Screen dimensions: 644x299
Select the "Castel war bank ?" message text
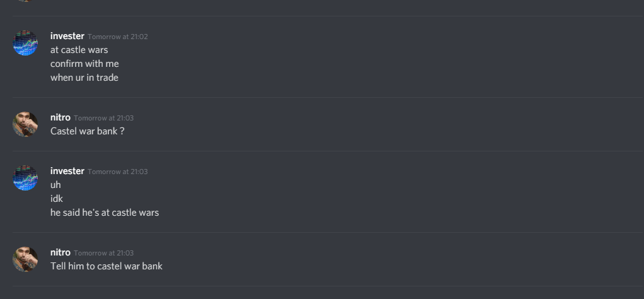click(88, 131)
